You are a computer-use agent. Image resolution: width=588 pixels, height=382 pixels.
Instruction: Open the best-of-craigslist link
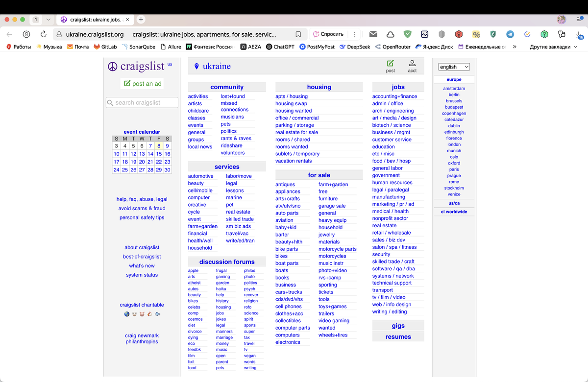[x=142, y=257]
